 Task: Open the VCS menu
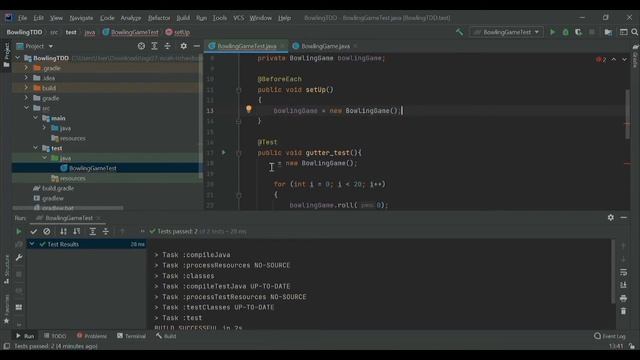pos(238,18)
